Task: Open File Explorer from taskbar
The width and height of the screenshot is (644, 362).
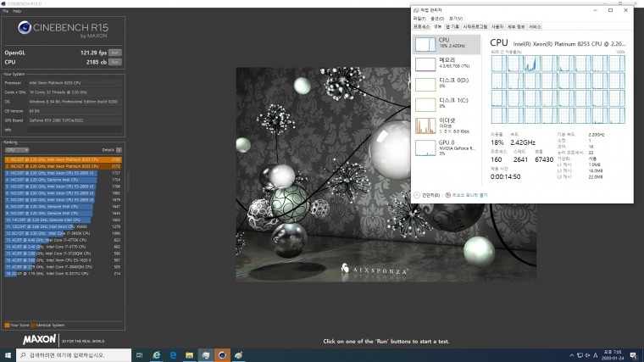Action: click(189, 355)
